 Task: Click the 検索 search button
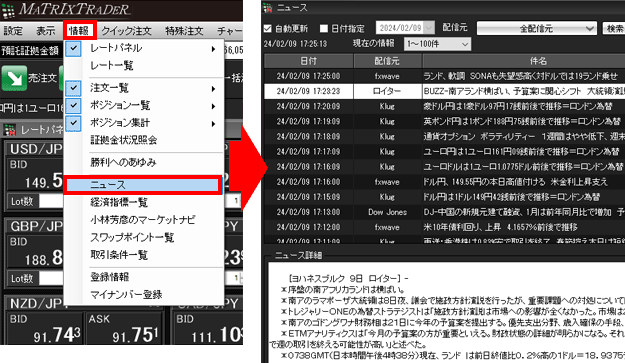click(x=614, y=28)
